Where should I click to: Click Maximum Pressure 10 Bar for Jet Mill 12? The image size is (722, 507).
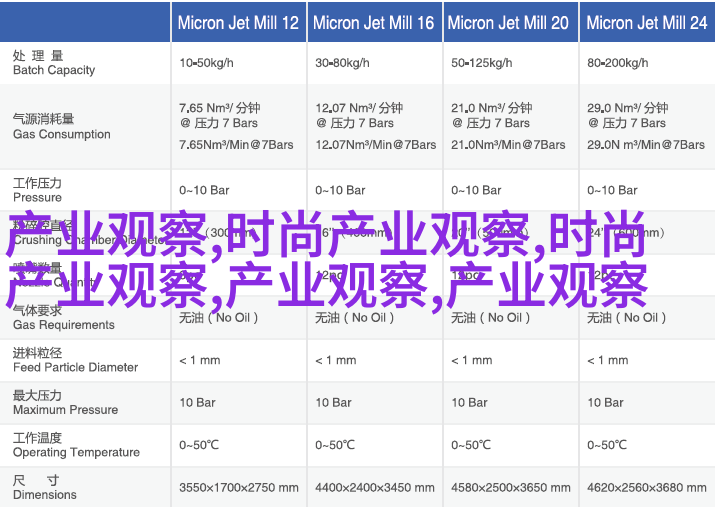coord(197,402)
